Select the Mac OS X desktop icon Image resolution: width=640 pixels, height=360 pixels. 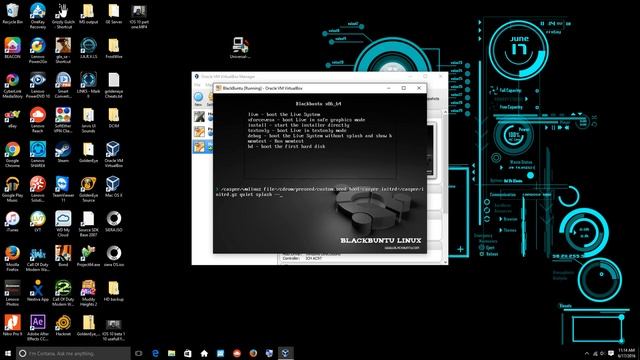(113, 187)
